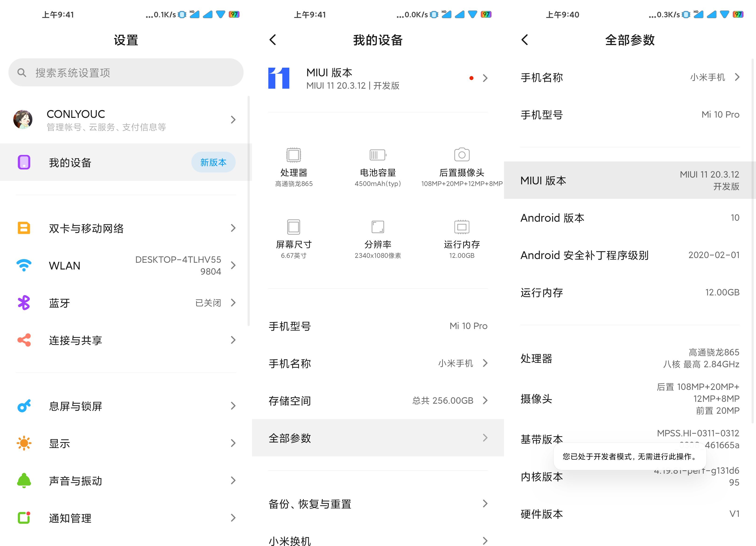Tap the blue WLAN wifi icon
Viewport: 756px width, 546px height.
coord(24,265)
